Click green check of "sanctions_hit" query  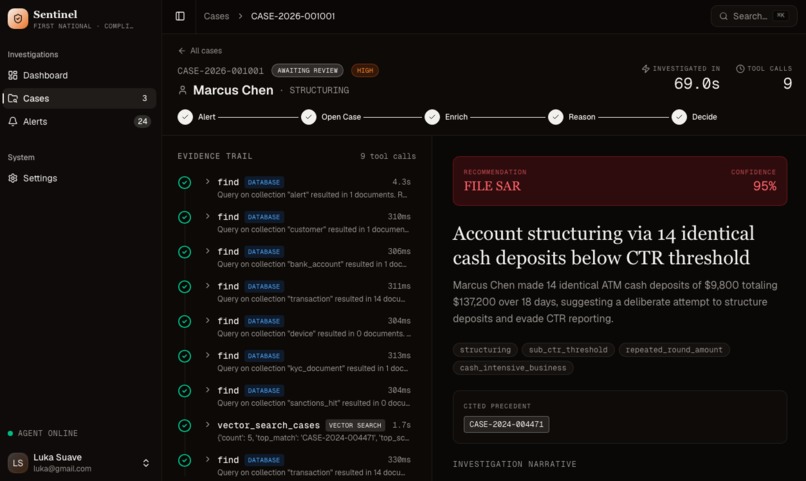click(x=185, y=391)
